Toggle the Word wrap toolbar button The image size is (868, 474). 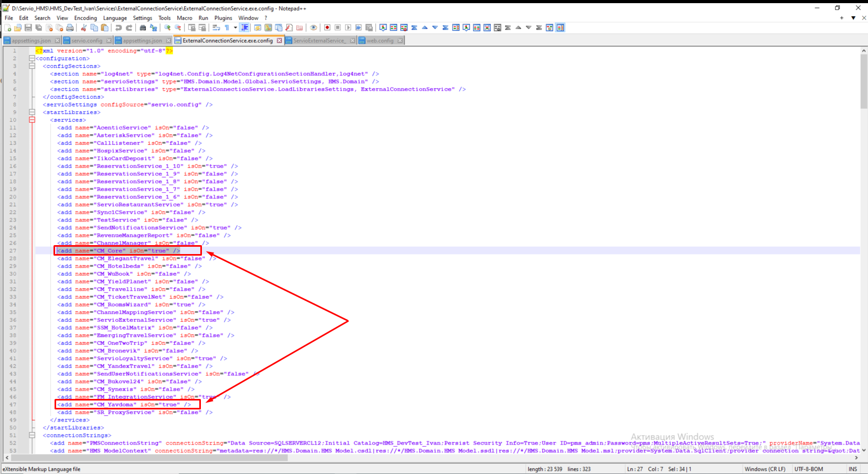click(x=216, y=28)
